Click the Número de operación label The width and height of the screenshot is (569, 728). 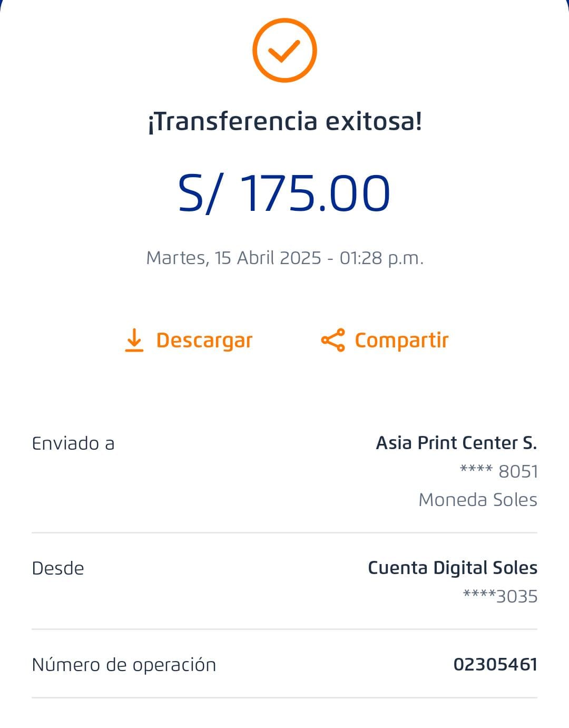[x=124, y=665]
